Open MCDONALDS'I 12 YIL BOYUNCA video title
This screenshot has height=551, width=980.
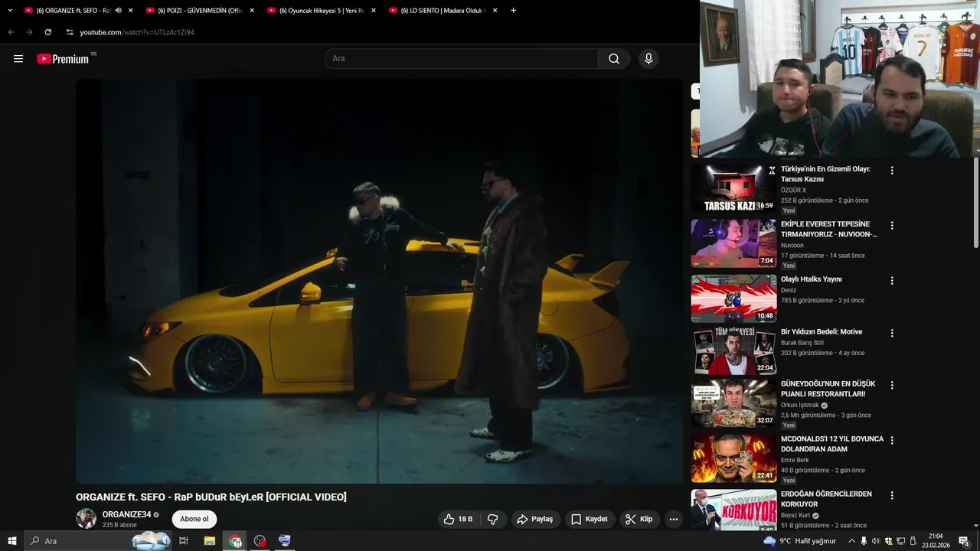coord(832,444)
